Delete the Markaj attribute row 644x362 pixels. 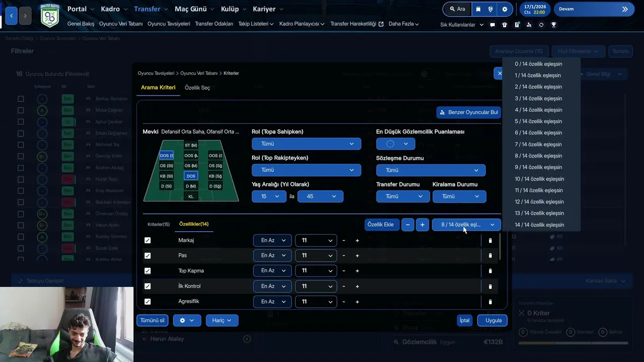pyautogui.click(x=491, y=240)
